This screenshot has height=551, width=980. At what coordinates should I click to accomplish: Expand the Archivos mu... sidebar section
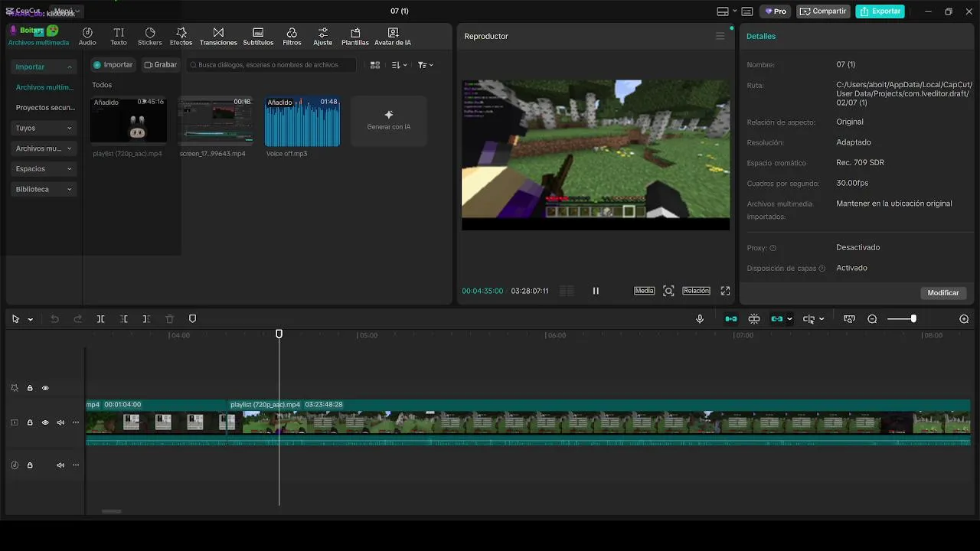coord(44,148)
